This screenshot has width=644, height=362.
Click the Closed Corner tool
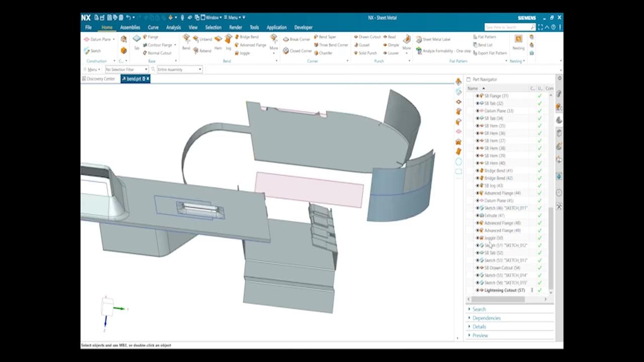pyautogui.click(x=297, y=51)
